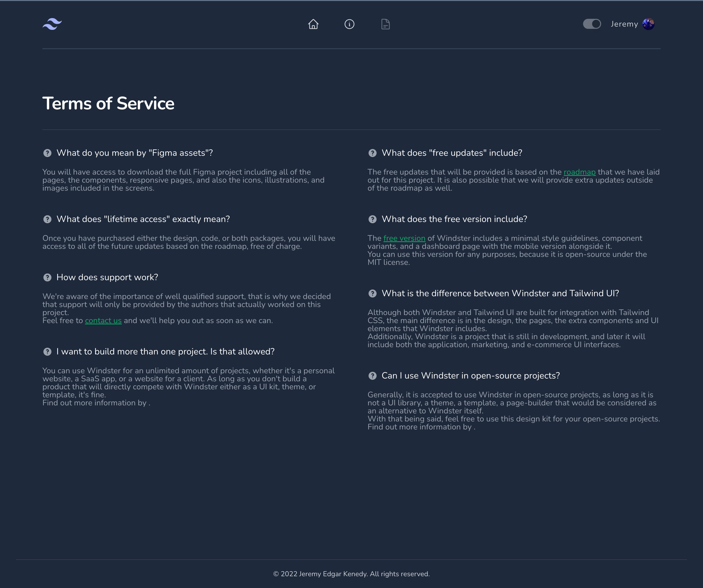703x588 pixels.
Task: Click the Jeremy username label
Action: tap(624, 24)
